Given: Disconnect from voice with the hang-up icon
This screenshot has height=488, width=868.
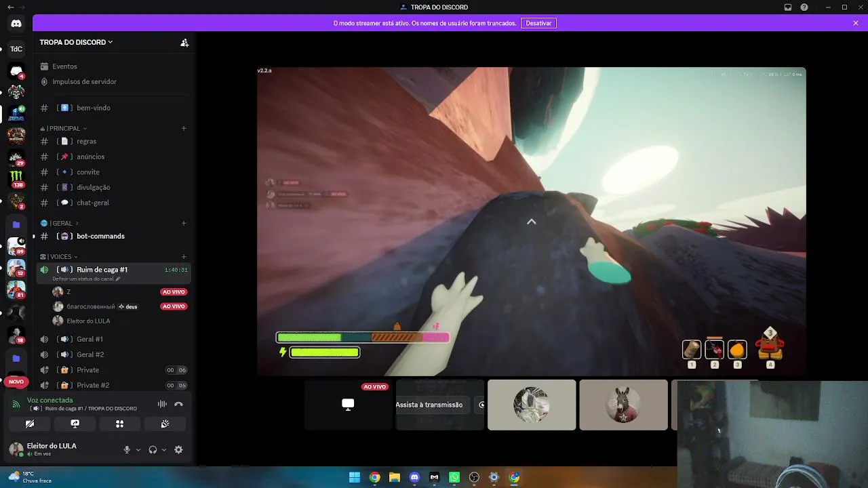Looking at the screenshot, I should click(x=178, y=404).
